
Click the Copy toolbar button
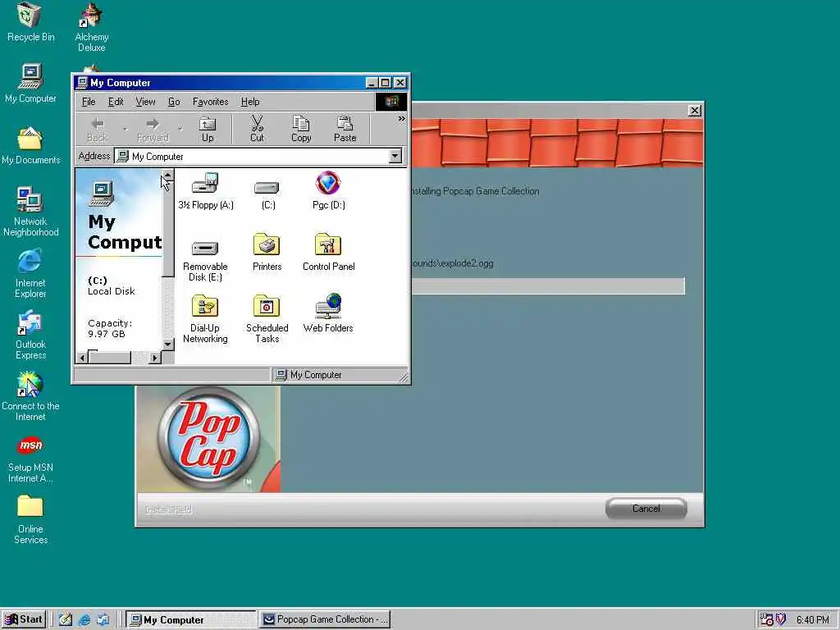[301, 130]
